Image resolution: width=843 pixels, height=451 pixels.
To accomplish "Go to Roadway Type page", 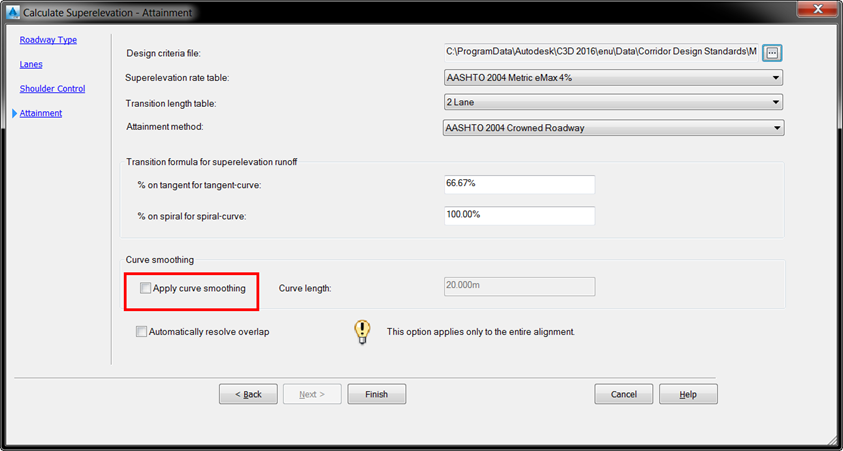I will [48, 40].
